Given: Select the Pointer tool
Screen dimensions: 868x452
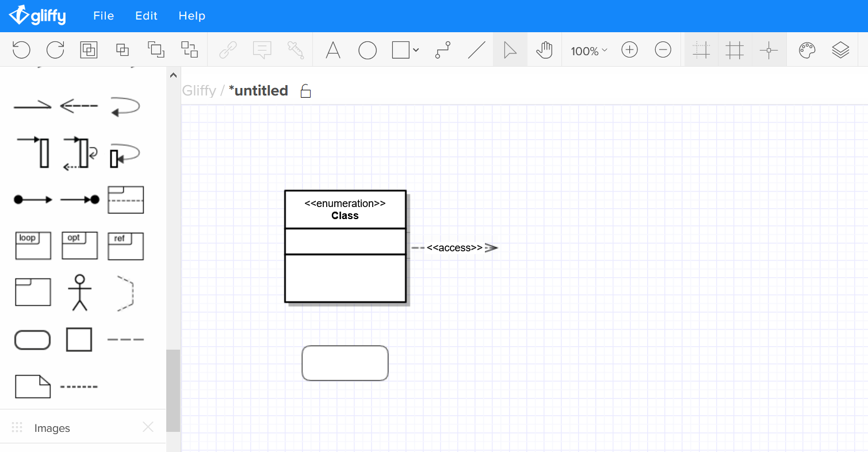Looking at the screenshot, I should 510,50.
